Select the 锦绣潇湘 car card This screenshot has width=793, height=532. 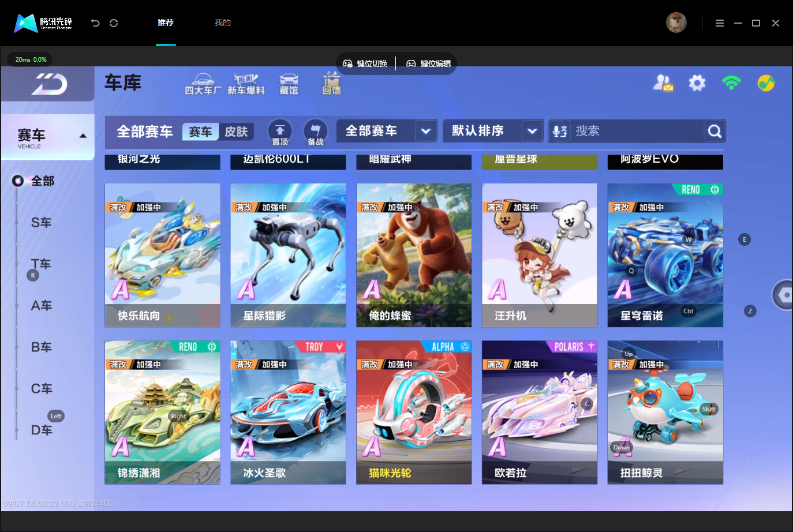tap(162, 412)
